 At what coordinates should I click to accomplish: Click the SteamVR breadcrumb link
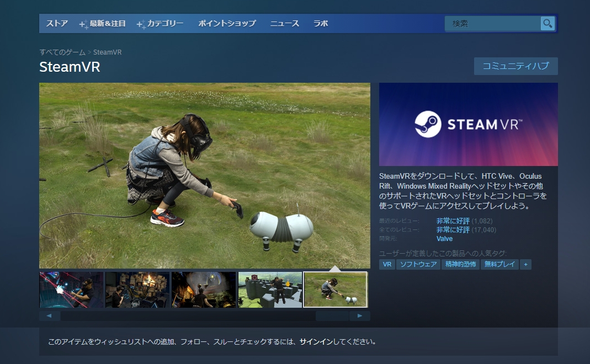pos(107,52)
